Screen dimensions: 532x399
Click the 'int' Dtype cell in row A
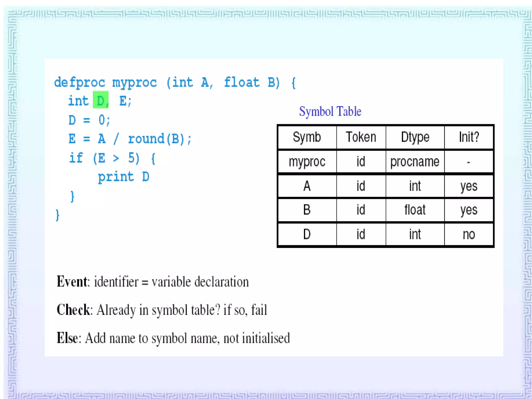tap(415, 186)
